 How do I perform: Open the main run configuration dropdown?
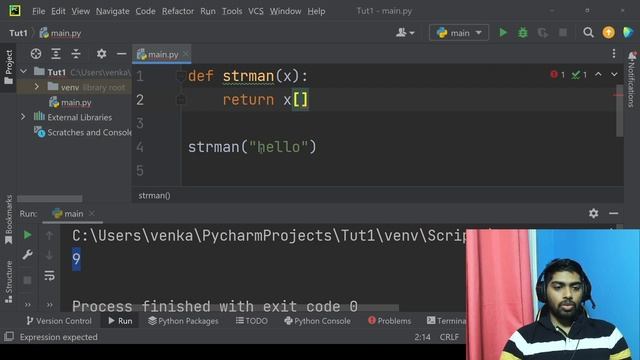[459, 33]
